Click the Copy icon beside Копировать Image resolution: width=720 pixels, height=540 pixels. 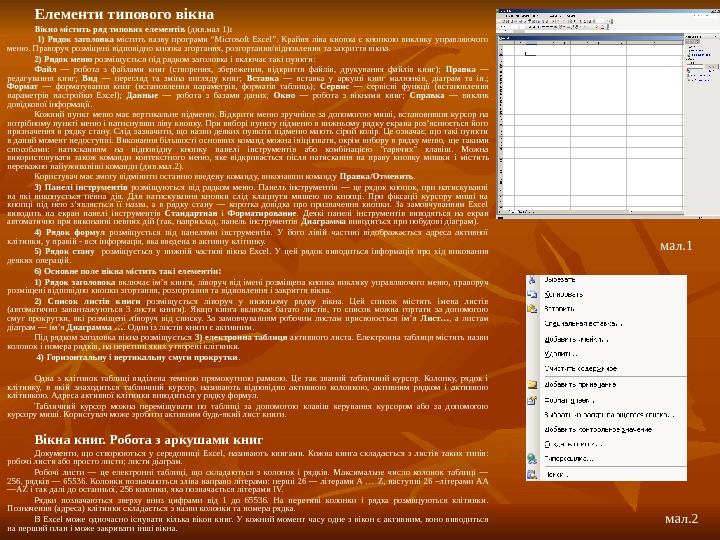click(532, 294)
